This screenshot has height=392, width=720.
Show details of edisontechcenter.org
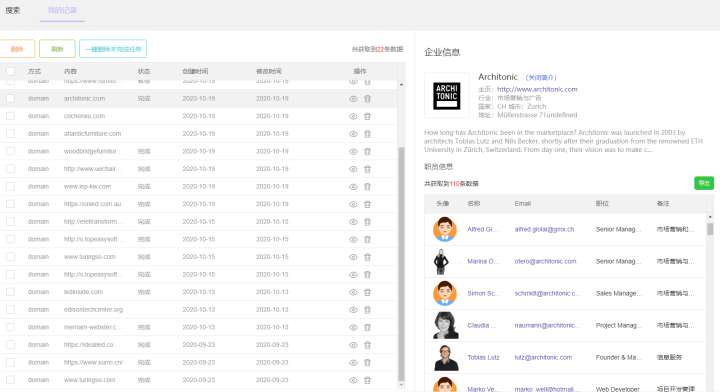pyautogui.click(x=353, y=310)
